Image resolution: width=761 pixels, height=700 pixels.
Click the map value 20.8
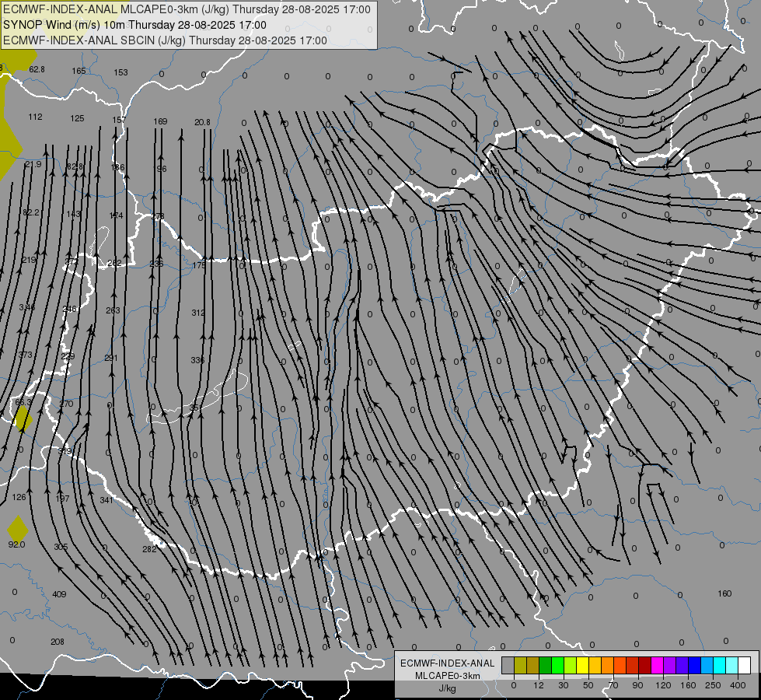pos(202,122)
